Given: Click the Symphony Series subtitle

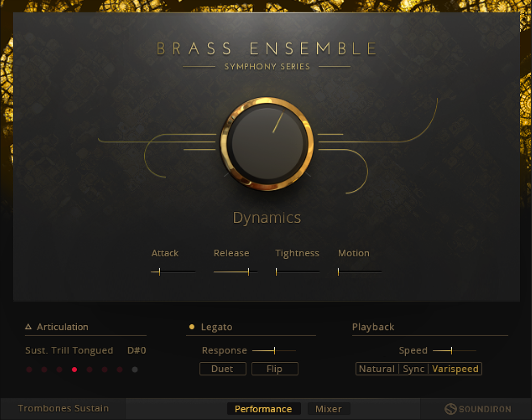Looking at the screenshot, I should 267,67.
